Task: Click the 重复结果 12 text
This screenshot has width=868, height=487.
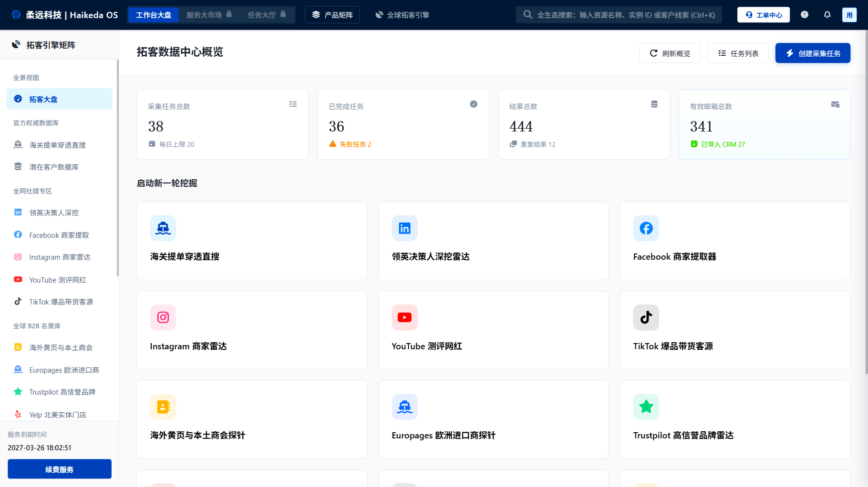Action: [x=538, y=144]
